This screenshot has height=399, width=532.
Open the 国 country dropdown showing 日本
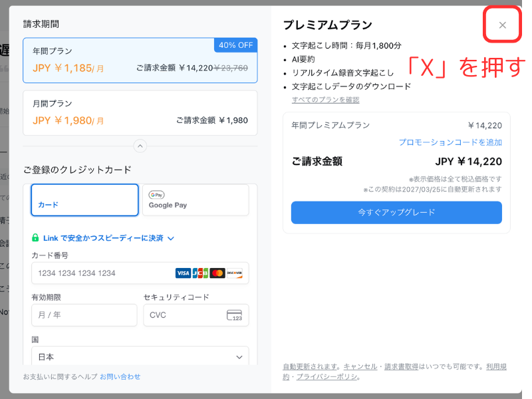pyautogui.click(x=140, y=357)
